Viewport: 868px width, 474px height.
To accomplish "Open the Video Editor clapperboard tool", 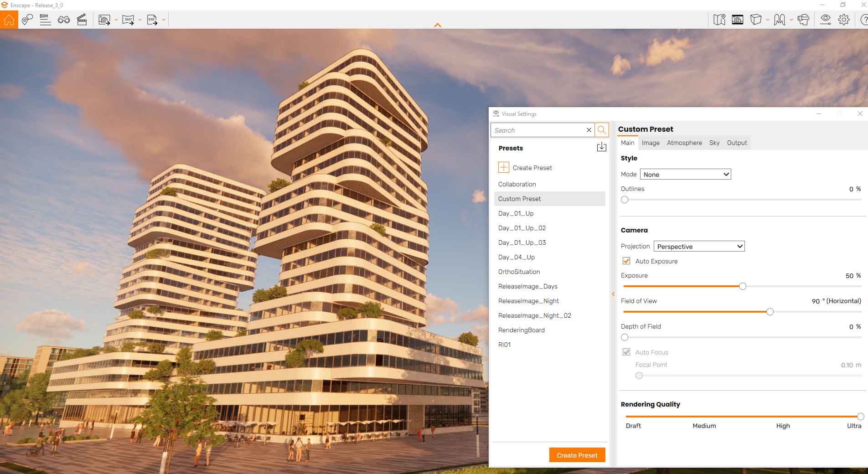I will click(83, 19).
